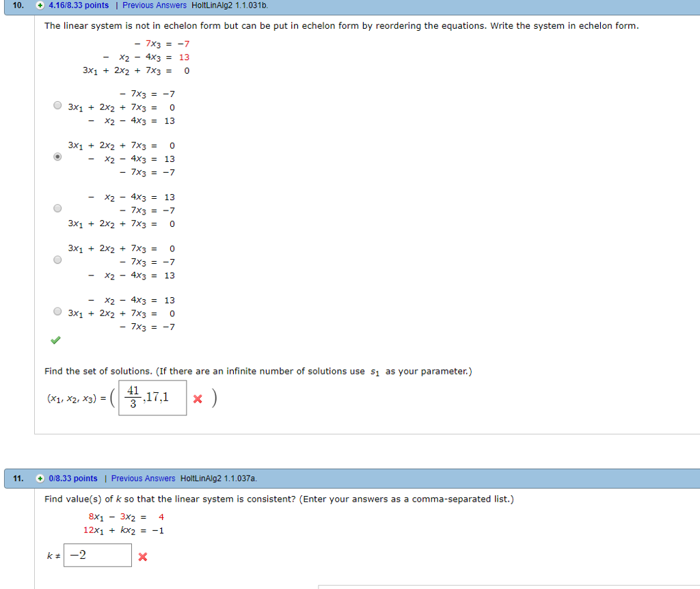The image size is (700, 589).
Task: Select option ordered 3x1, −x2, −7x3 equations
Action: click(x=57, y=156)
